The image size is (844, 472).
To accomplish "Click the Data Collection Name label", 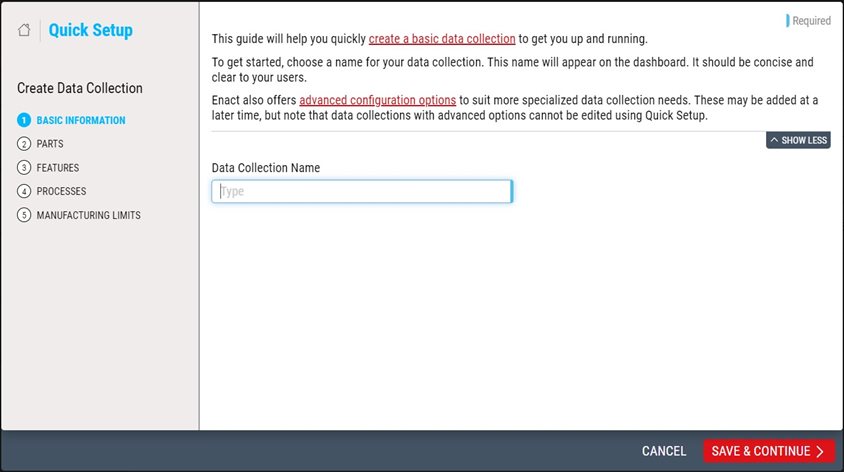I will (x=266, y=168).
